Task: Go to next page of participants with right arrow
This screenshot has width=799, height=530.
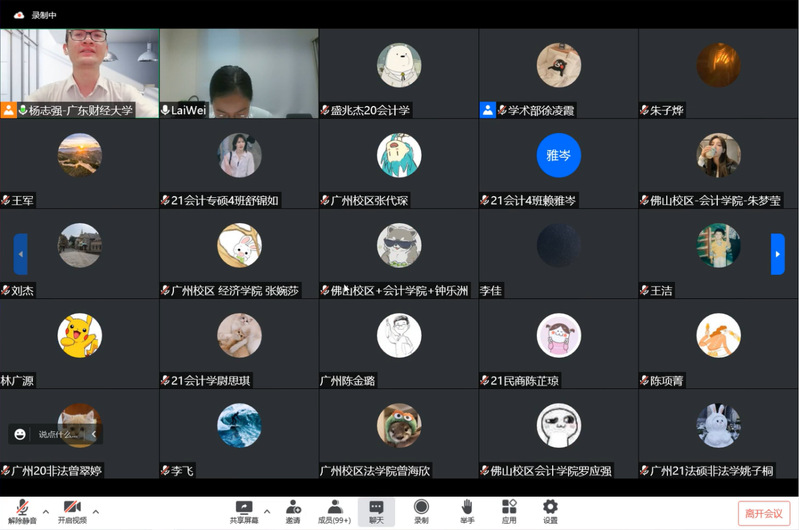Action: click(x=777, y=254)
